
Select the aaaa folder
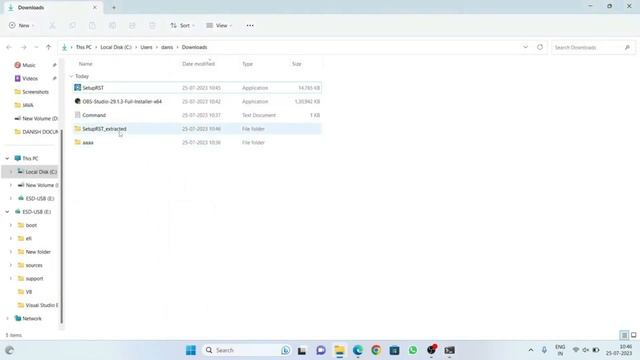[197, 142]
